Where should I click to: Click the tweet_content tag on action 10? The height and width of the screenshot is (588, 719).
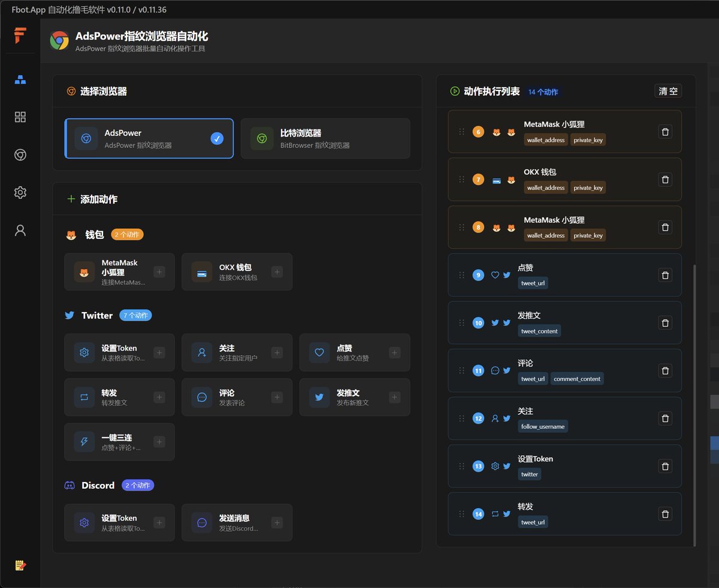539,331
